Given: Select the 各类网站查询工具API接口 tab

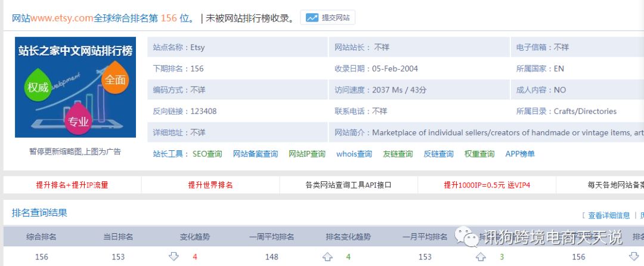Looking at the screenshot, I should 349,185.
